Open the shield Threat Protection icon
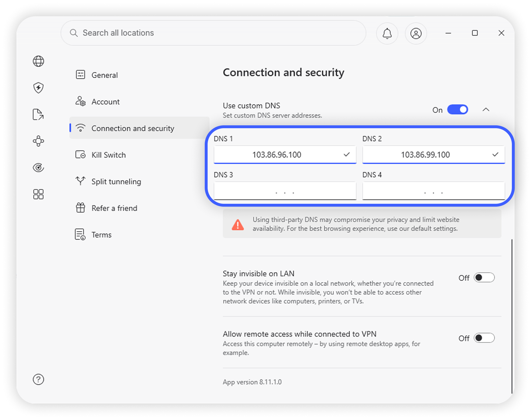Image resolution: width=531 pixels, height=420 pixels. click(x=38, y=88)
